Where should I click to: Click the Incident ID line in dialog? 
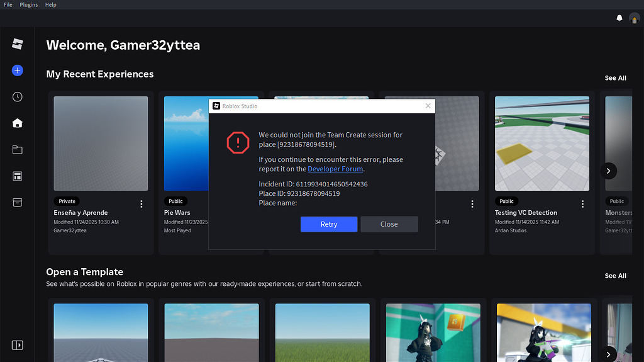(x=313, y=184)
